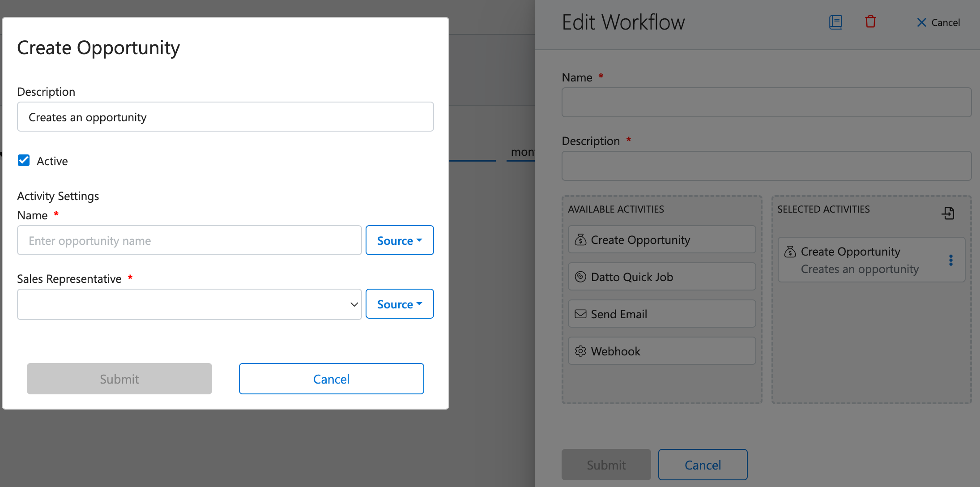Click the Enter opportunity name field
Viewport: 980px width, 487px height.
point(189,240)
